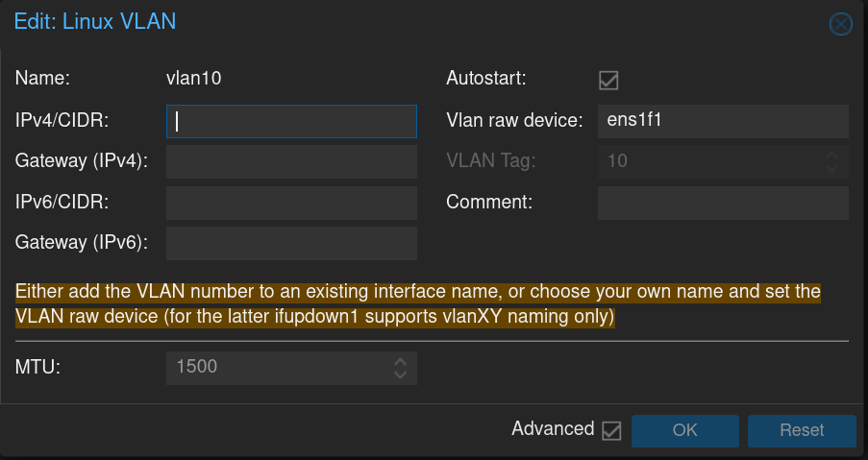
Task: Close the Edit: Linux VLAN dialog
Action: point(841,24)
